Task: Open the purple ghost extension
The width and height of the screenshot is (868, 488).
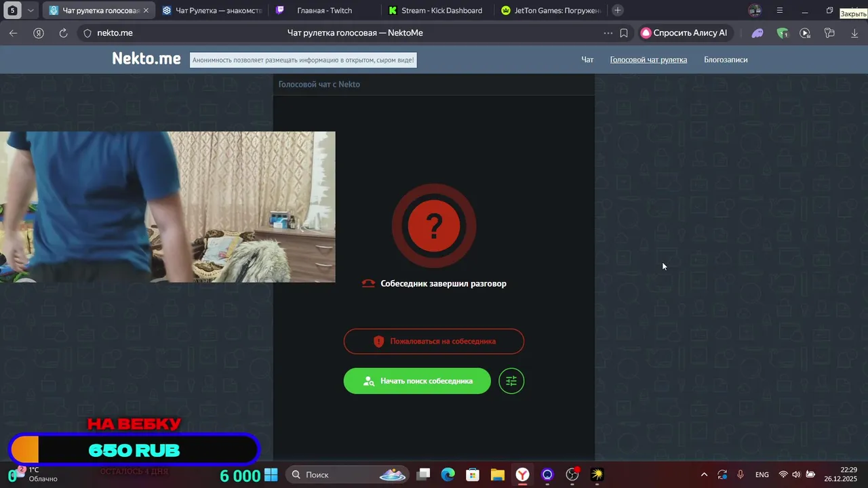Action: (757, 33)
